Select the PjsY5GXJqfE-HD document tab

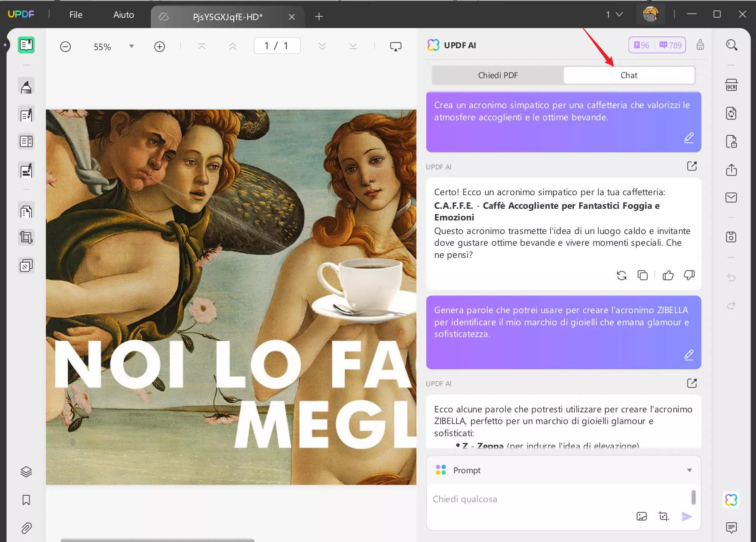point(228,17)
